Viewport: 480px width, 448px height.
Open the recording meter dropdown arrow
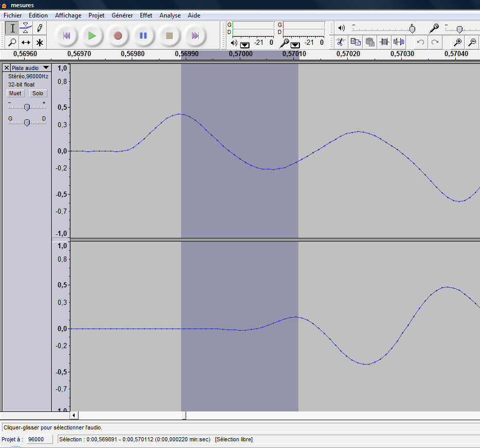click(x=295, y=45)
